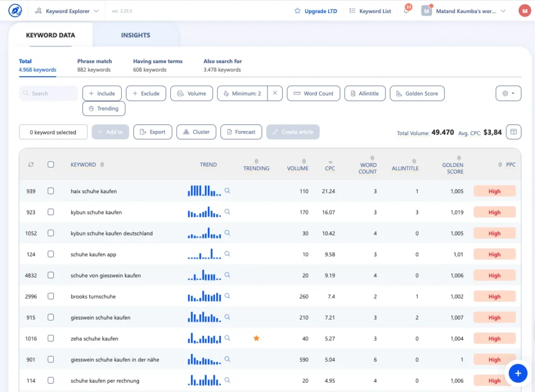Select all rows via header checkbox

[x=51, y=164]
